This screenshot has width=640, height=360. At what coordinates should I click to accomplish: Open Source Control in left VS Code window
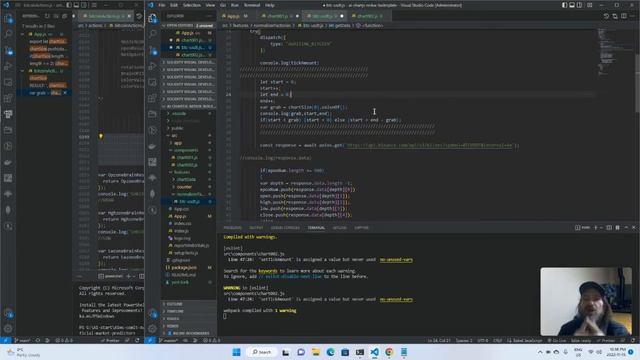click(x=8, y=50)
